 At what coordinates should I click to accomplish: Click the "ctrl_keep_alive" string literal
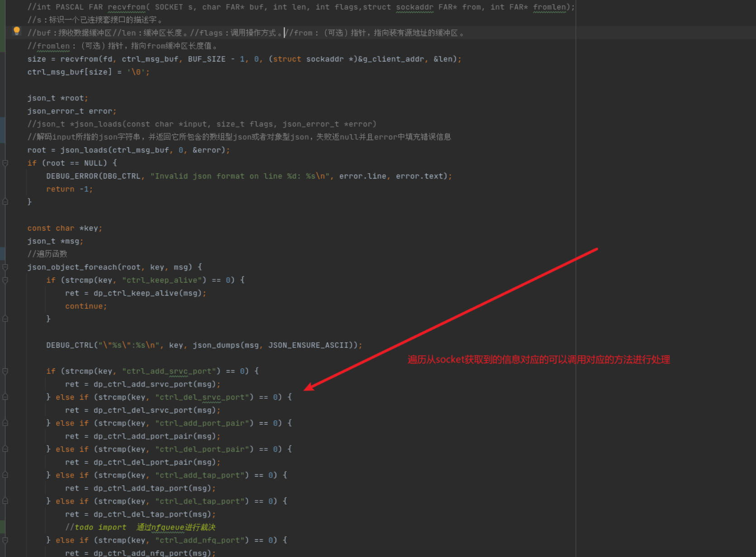[x=162, y=280]
